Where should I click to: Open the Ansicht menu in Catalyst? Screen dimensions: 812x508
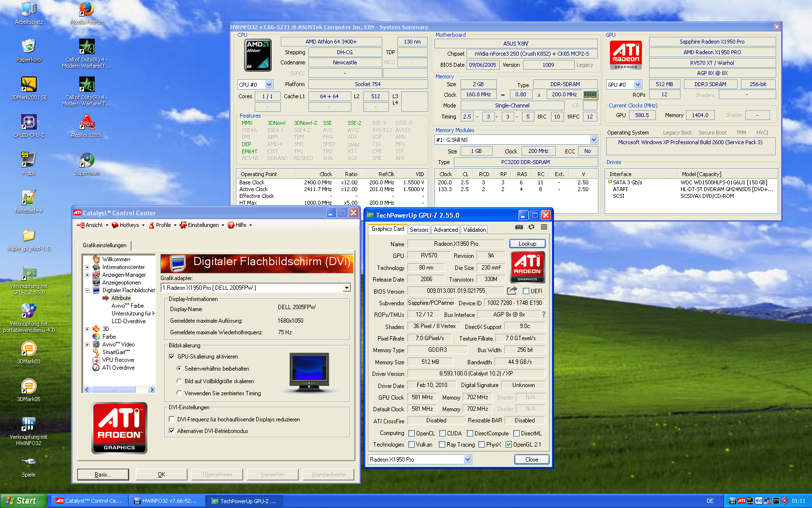(93, 225)
